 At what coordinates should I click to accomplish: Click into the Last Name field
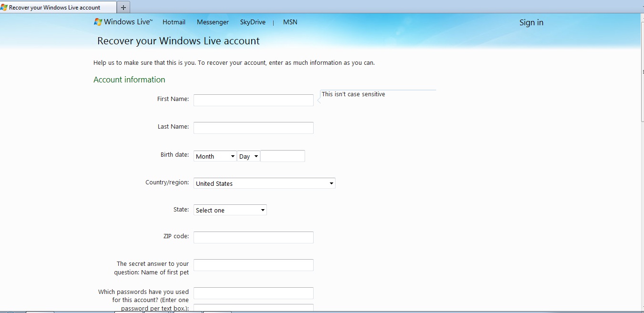[x=253, y=128]
